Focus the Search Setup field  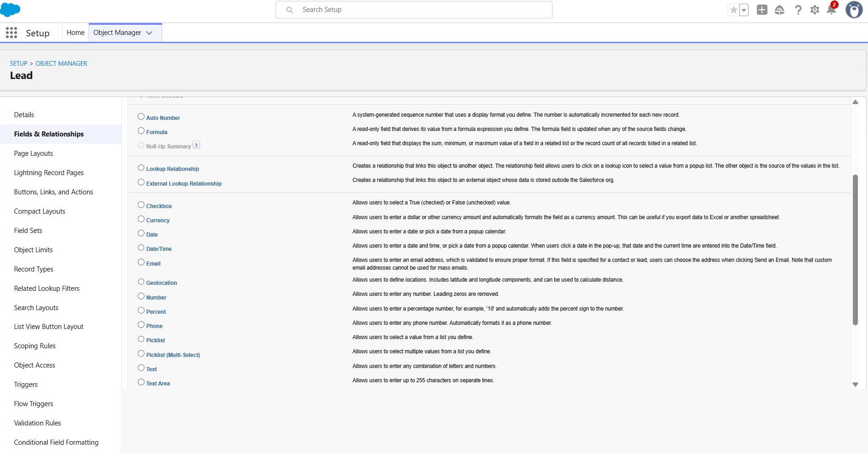pos(414,10)
